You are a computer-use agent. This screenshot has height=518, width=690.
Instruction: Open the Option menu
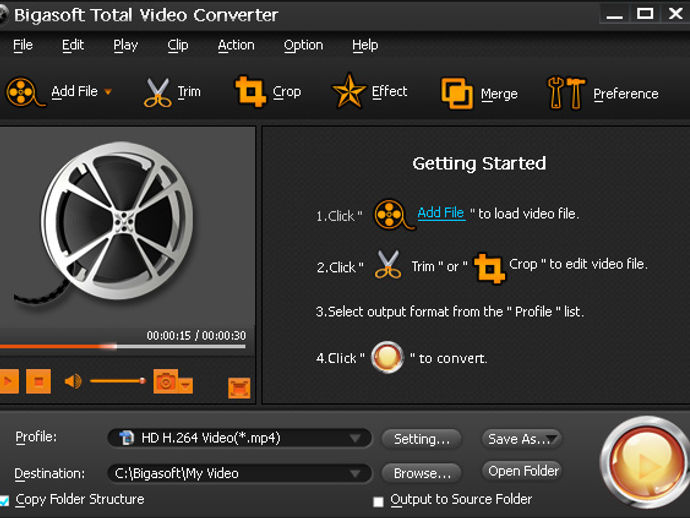303,45
